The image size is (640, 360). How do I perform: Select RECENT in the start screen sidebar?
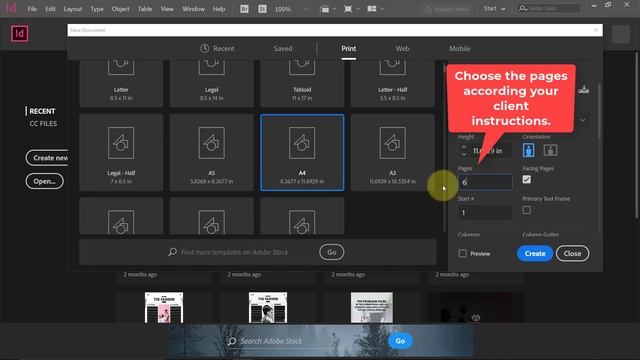[x=42, y=111]
